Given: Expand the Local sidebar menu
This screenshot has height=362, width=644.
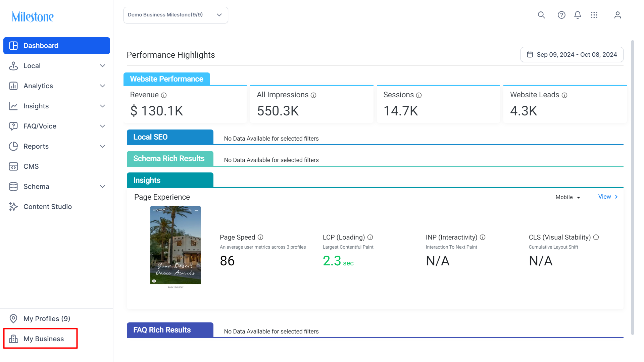Looking at the screenshot, I should point(57,66).
